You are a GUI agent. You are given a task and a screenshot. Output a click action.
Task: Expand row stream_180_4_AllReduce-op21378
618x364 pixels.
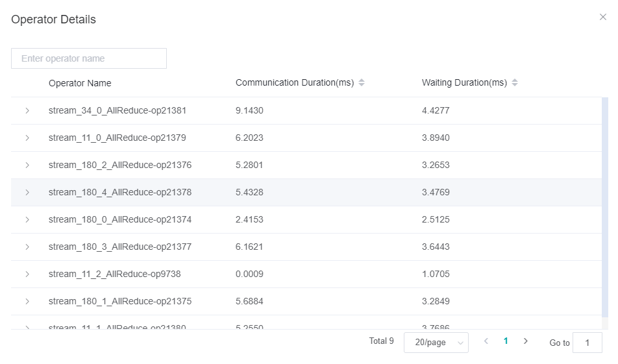click(x=27, y=193)
